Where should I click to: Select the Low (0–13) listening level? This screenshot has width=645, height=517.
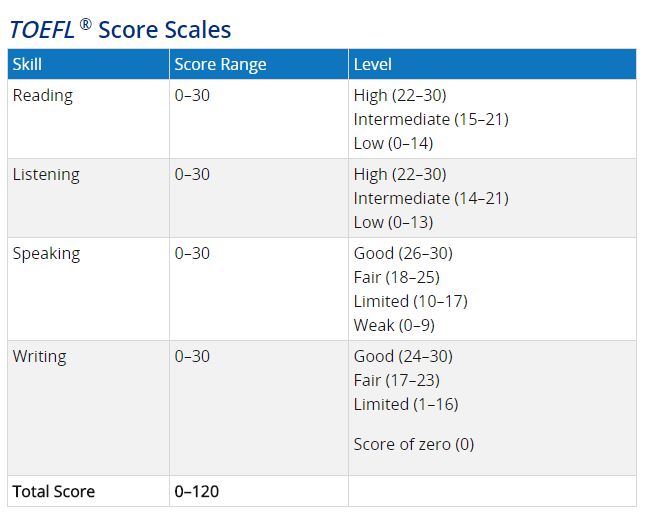(x=393, y=223)
